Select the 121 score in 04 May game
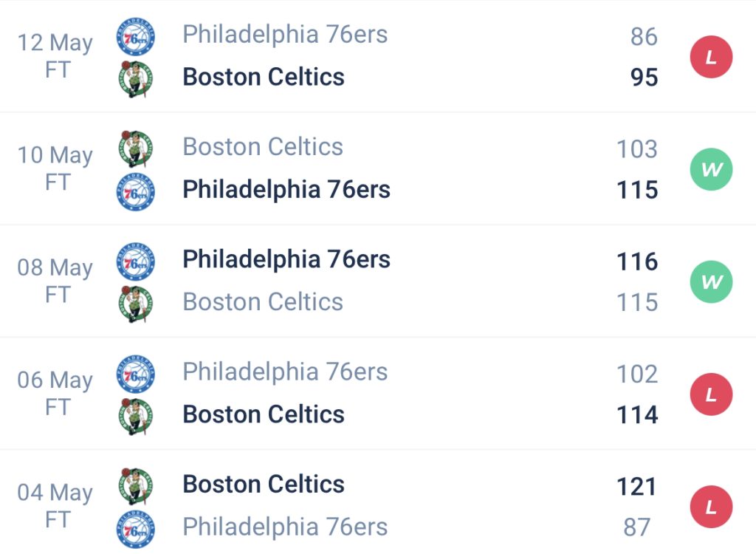Image resolution: width=756 pixels, height=554 pixels. coord(637,487)
